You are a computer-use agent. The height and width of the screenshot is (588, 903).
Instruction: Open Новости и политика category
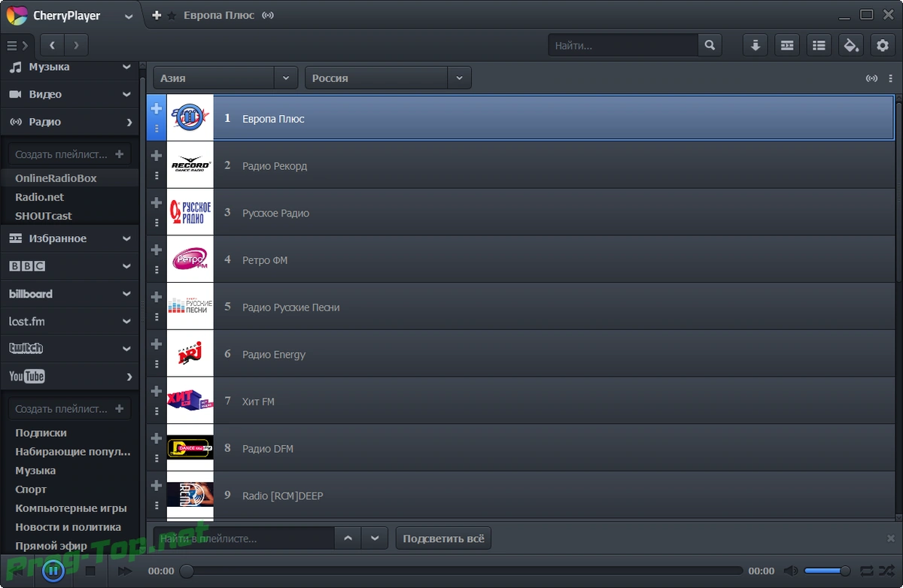click(x=68, y=527)
